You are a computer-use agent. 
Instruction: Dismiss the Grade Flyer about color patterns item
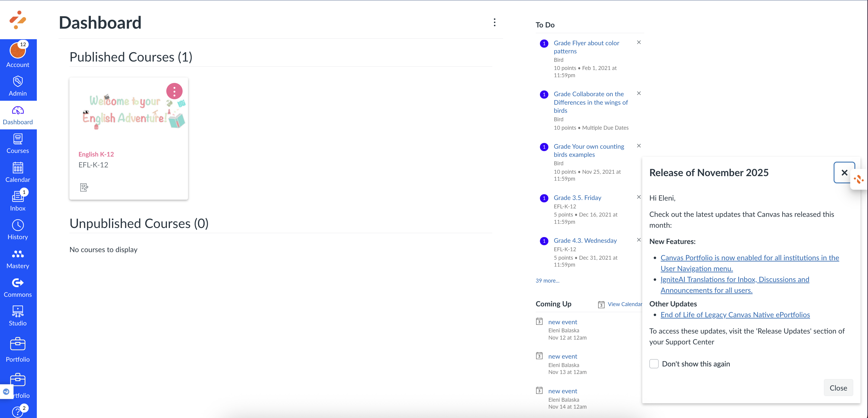[x=639, y=43]
